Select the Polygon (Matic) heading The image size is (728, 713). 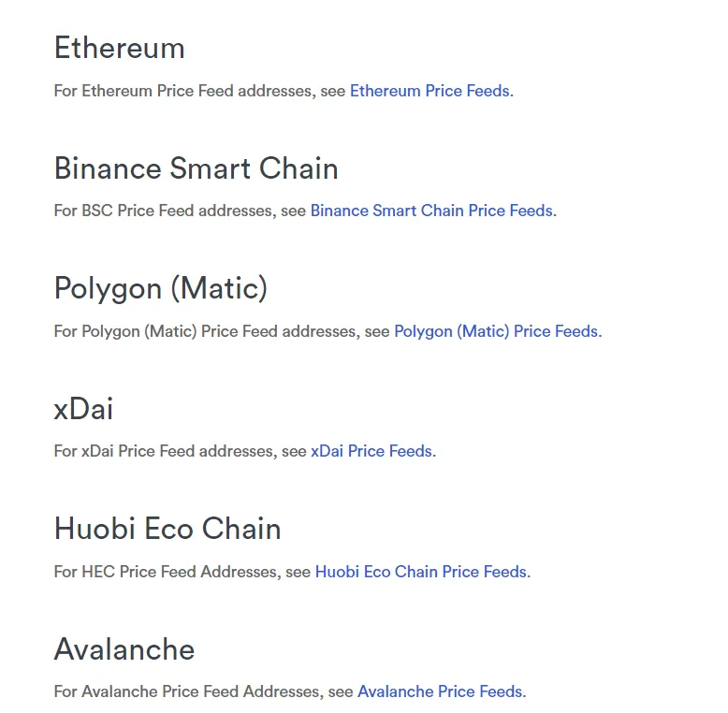click(x=161, y=289)
